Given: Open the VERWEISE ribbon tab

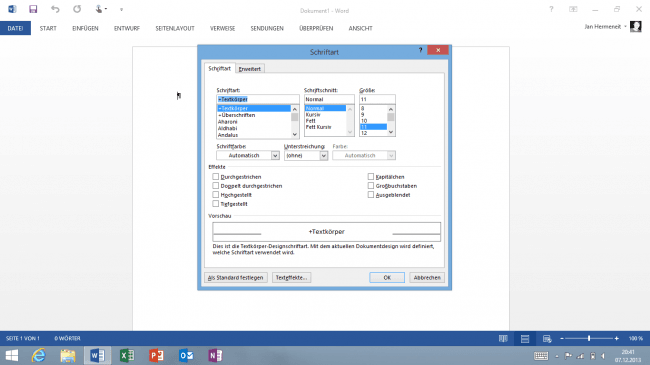Looking at the screenshot, I should pos(222,28).
